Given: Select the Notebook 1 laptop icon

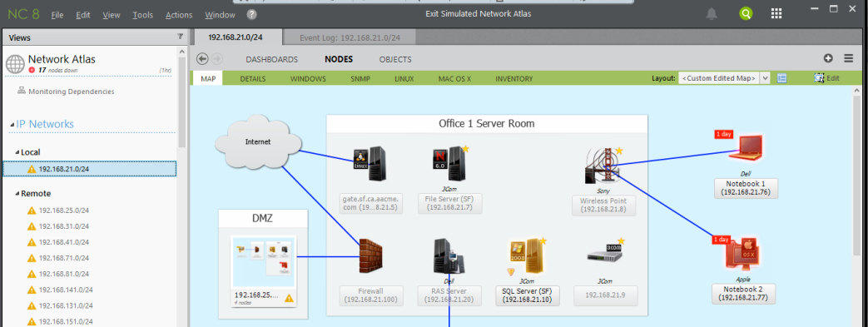Looking at the screenshot, I should pos(746,148).
